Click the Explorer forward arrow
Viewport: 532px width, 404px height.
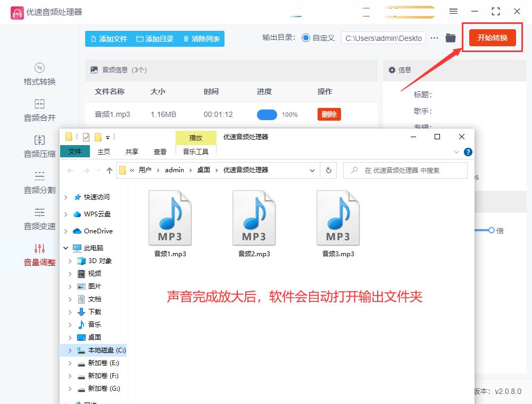(x=86, y=171)
